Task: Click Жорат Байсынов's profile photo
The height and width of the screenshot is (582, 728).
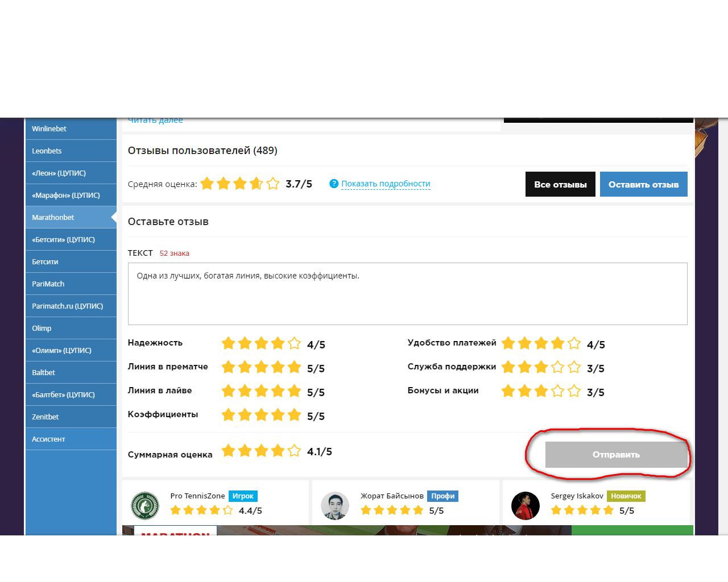Action: click(x=335, y=505)
